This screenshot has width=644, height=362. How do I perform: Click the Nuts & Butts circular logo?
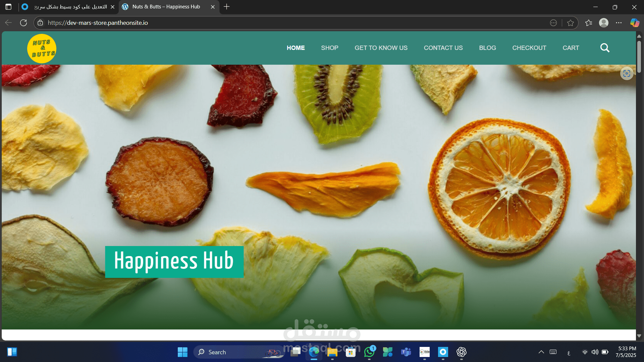(42, 48)
